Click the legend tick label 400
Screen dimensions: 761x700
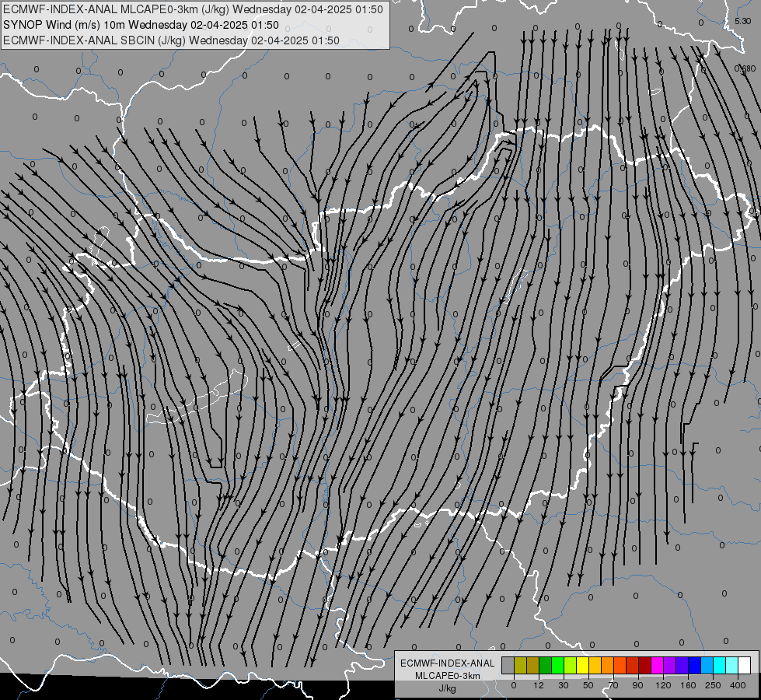pos(738,685)
